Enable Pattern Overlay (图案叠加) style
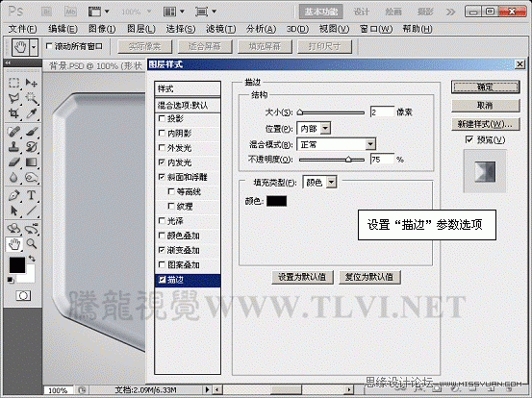The width and height of the screenshot is (532, 398). tap(162, 264)
